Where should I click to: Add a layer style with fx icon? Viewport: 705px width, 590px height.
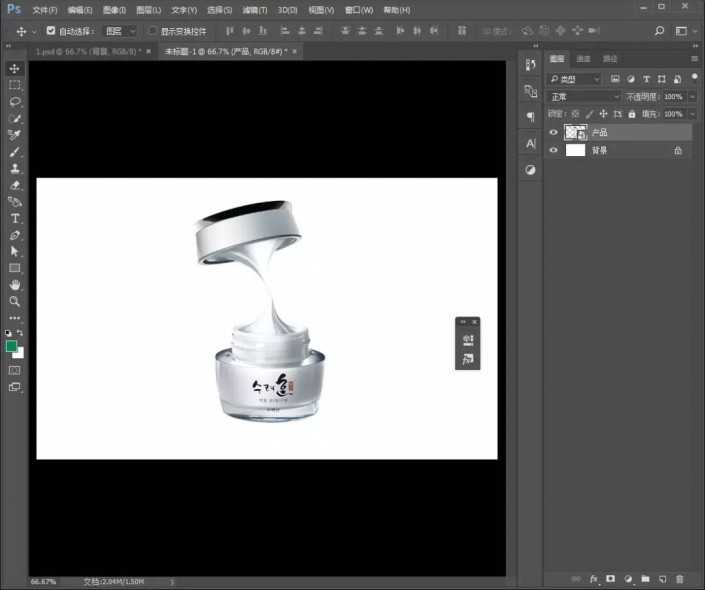[593, 579]
